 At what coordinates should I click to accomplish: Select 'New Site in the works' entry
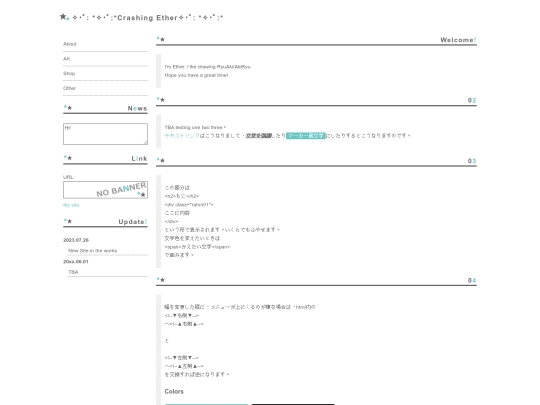tap(93, 251)
